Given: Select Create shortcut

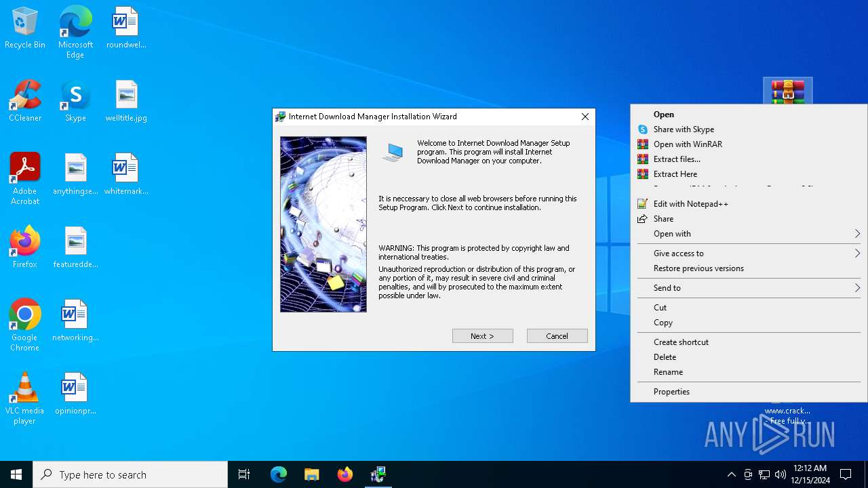Looking at the screenshot, I should point(749,342).
